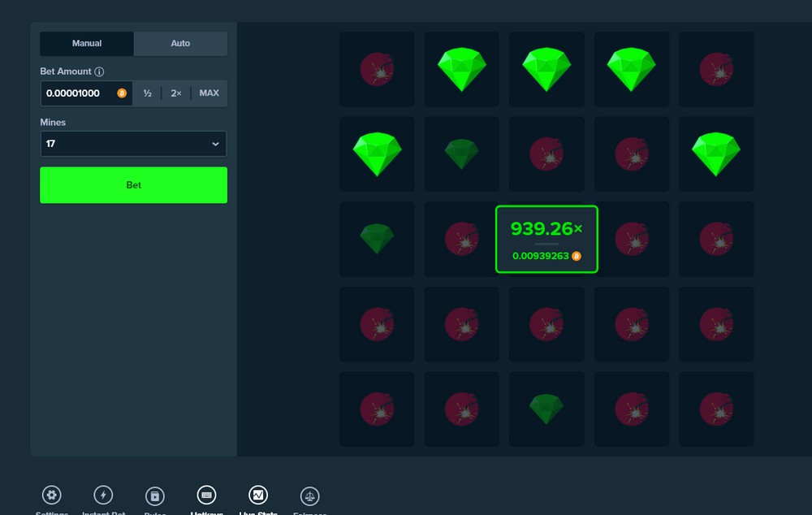
Task: Halve the bet with ½ button
Action: pyautogui.click(x=148, y=93)
